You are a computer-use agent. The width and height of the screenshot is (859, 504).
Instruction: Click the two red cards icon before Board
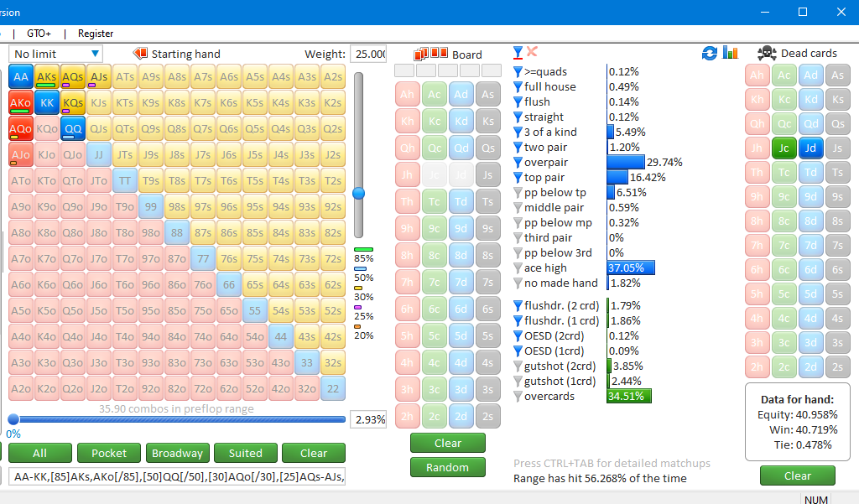(x=439, y=53)
